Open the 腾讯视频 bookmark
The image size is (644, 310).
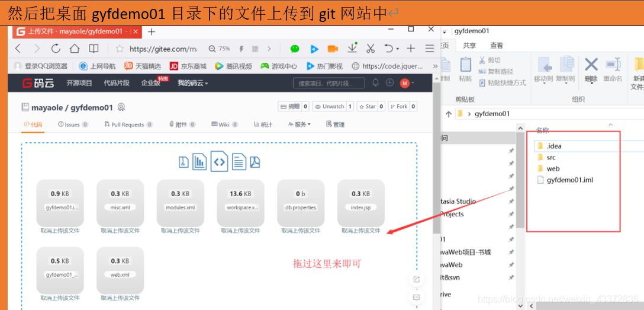(x=233, y=66)
